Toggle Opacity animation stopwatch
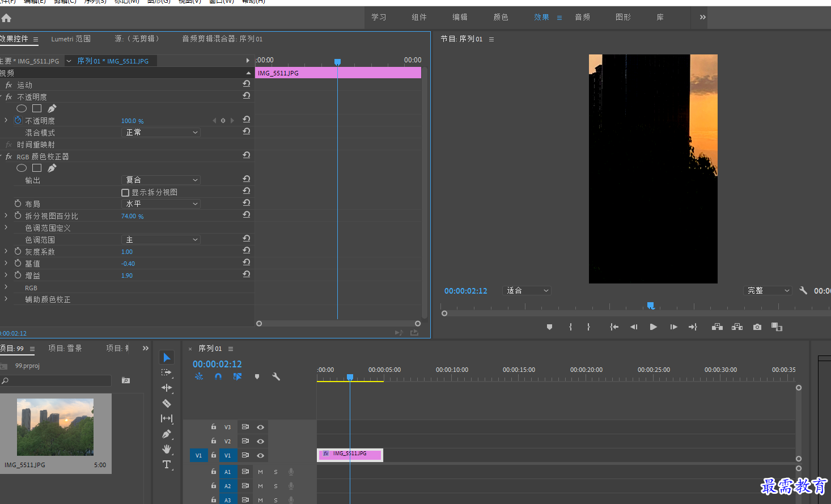This screenshot has height=504, width=831. pyautogui.click(x=18, y=120)
